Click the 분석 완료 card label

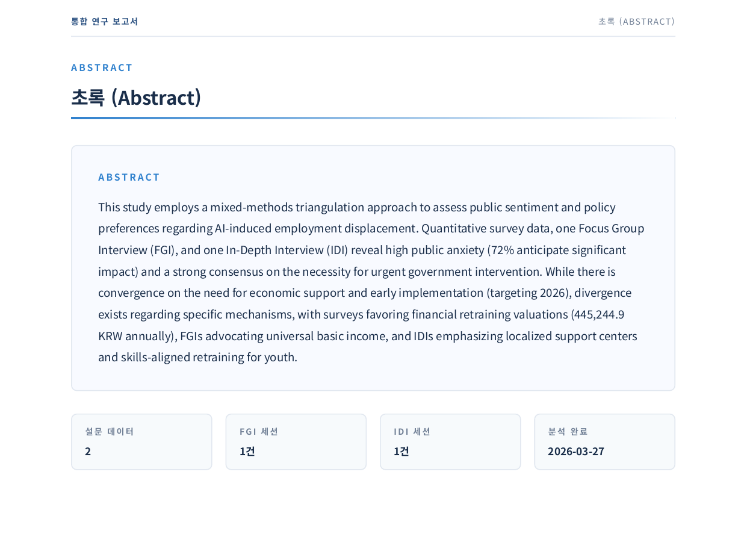pyautogui.click(x=568, y=431)
